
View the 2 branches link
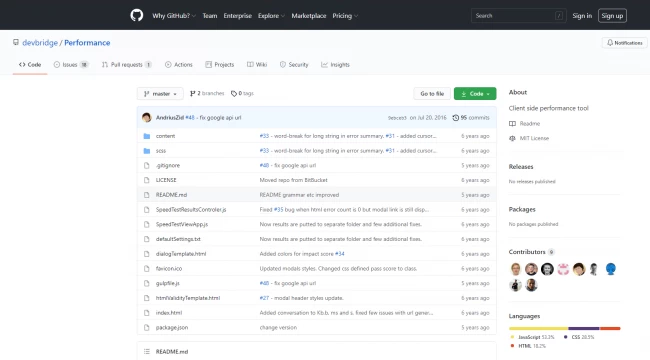tap(207, 93)
